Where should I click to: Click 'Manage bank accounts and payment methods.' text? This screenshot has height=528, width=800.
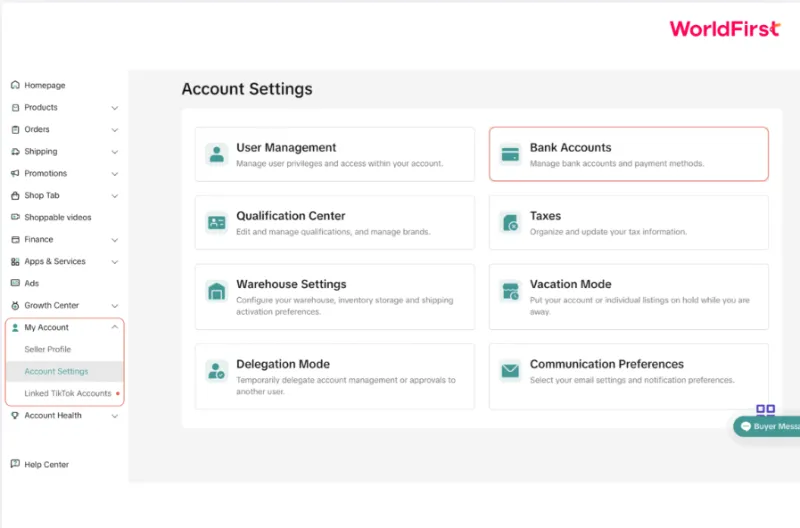coord(617,163)
